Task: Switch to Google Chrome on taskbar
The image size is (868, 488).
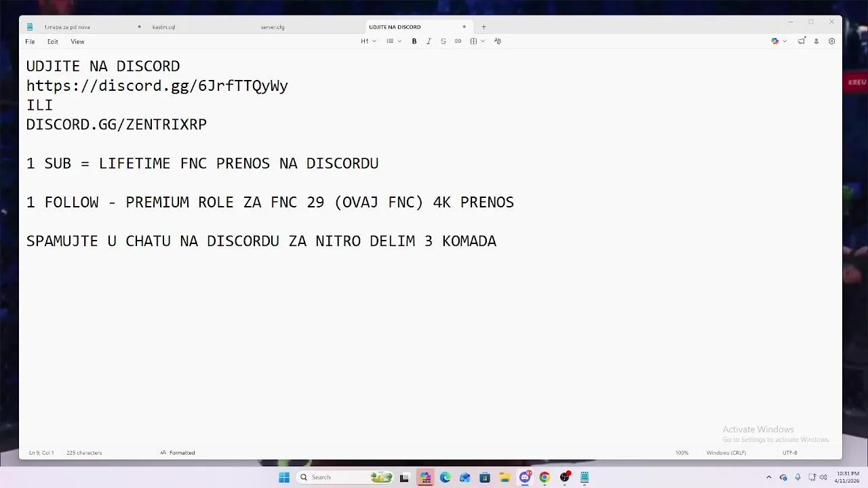Action: point(545,477)
